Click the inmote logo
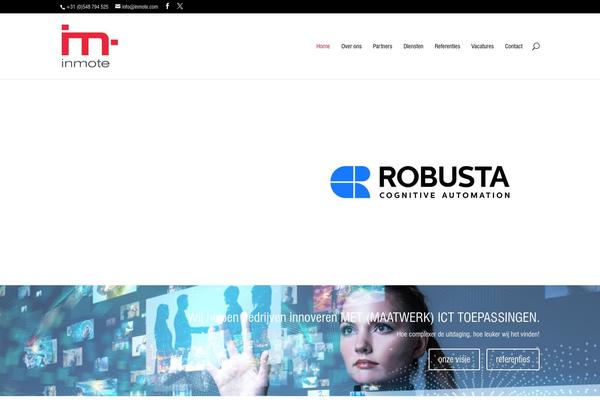This screenshot has width=600, height=400. [90, 46]
